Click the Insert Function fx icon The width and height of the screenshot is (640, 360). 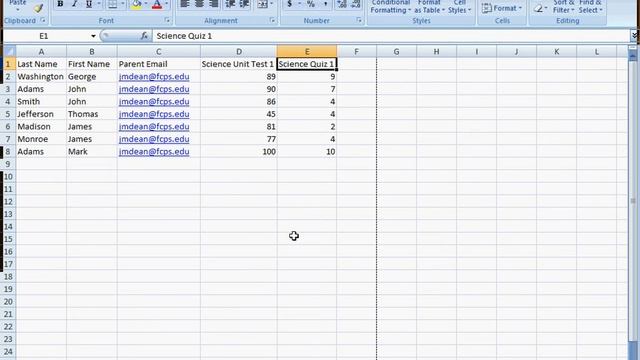pos(144,36)
